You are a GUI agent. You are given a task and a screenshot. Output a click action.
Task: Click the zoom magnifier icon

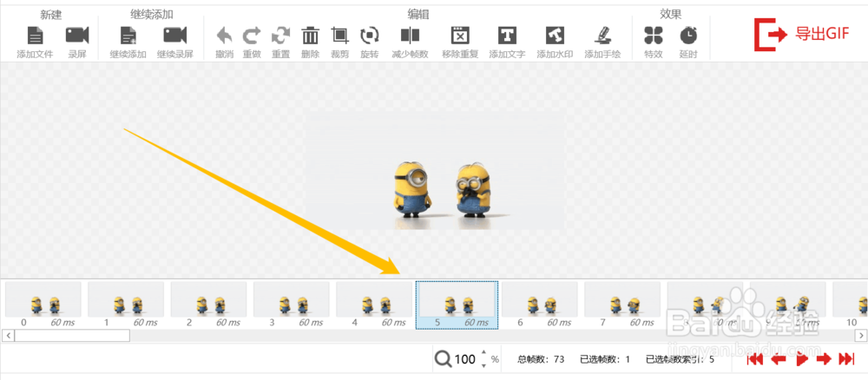[x=444, y=359]
